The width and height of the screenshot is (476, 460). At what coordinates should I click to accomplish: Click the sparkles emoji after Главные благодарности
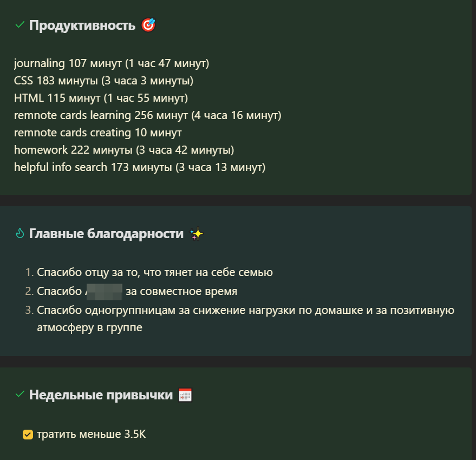click(197, 234)
